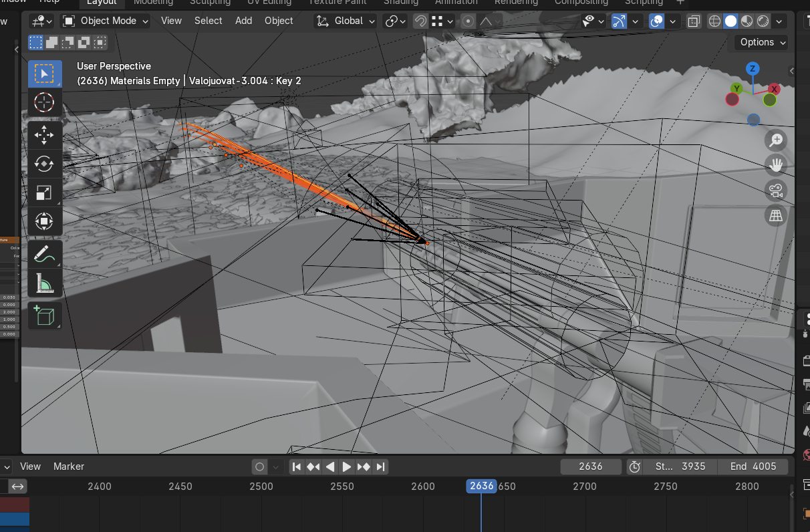Select the Annotate pencil tool
The image size is (810, 532).
[x=45, y=254]
